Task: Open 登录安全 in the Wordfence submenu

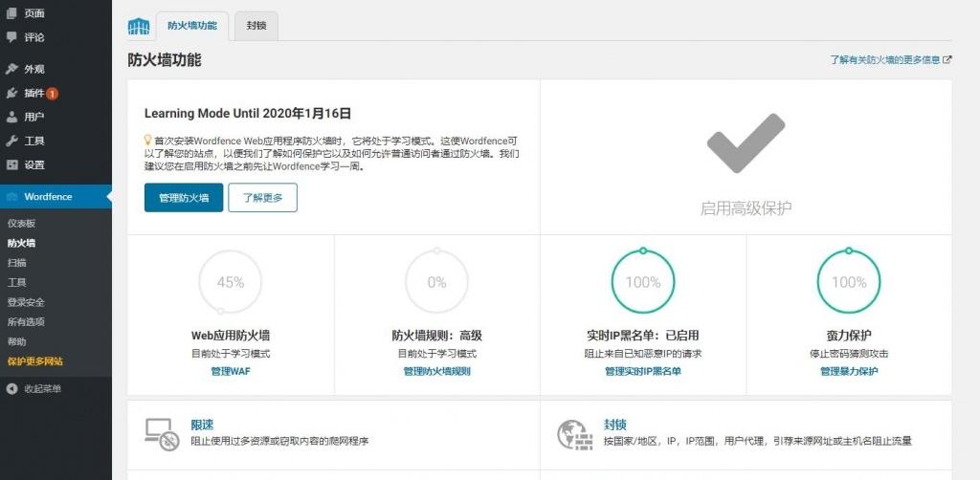Action: click(26, 302)
